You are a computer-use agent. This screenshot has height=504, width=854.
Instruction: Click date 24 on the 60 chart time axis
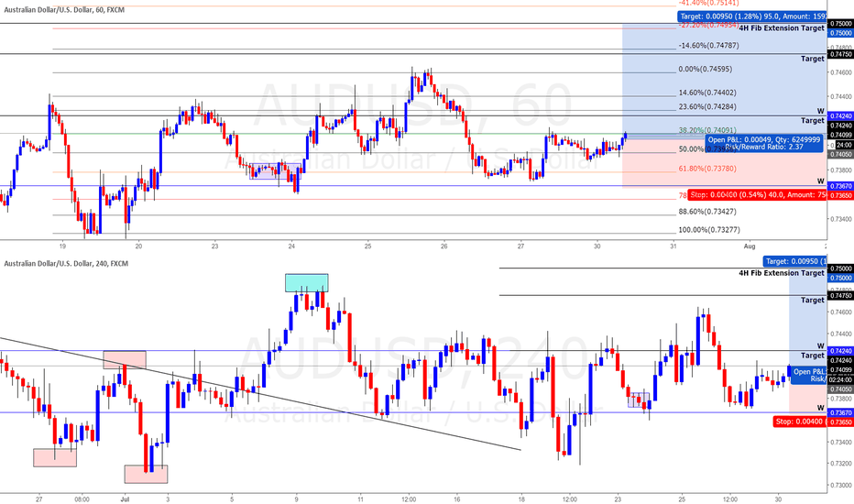[291, 247]
